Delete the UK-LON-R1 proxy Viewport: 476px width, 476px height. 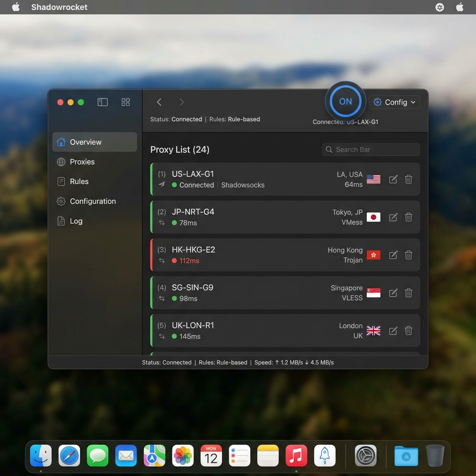tap(409, 331)
